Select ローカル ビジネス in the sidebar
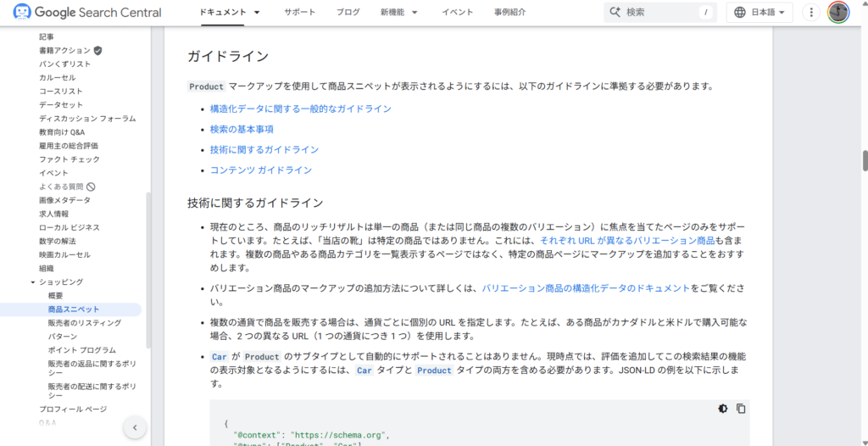 70,227
